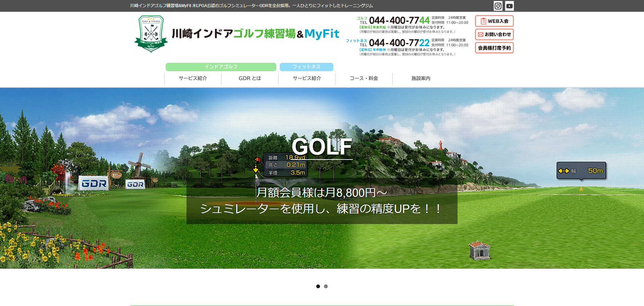Open サービス紹介 under フィットネス
Image resolution: width=644 pixels, height=306 pixels.
click(x=307, y=78)
